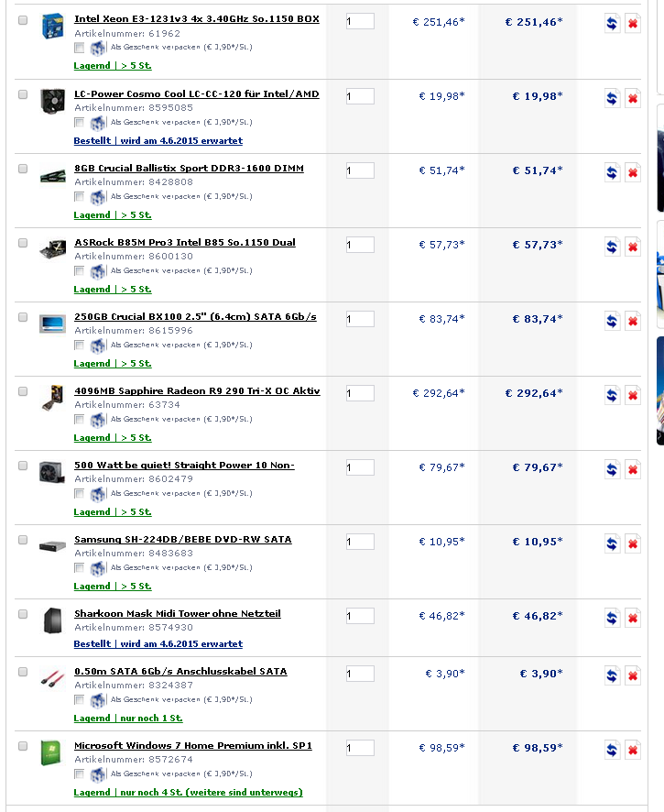Update quantity icon for LC-Power Cosmo Cool

(612, 98)
